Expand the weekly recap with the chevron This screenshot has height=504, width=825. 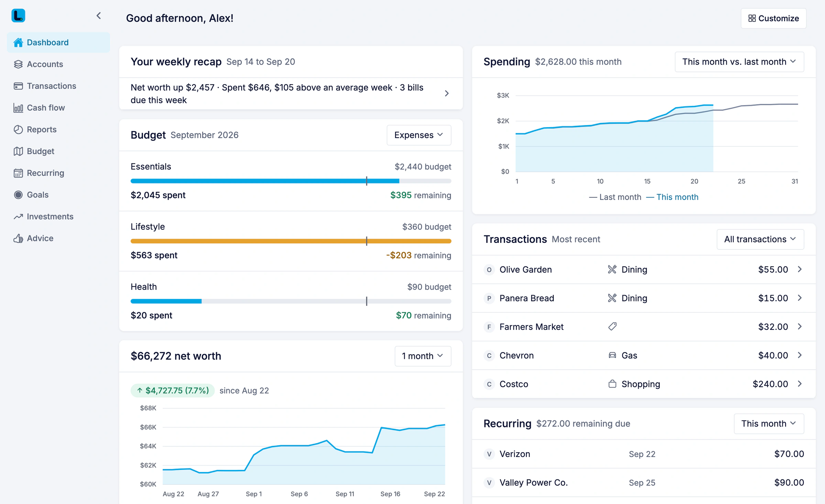[x=447, y=93]
